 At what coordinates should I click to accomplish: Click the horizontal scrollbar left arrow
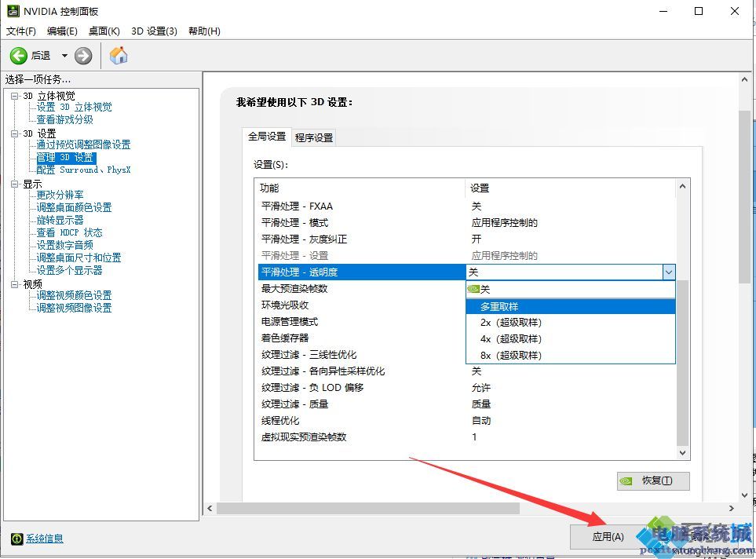210,508
